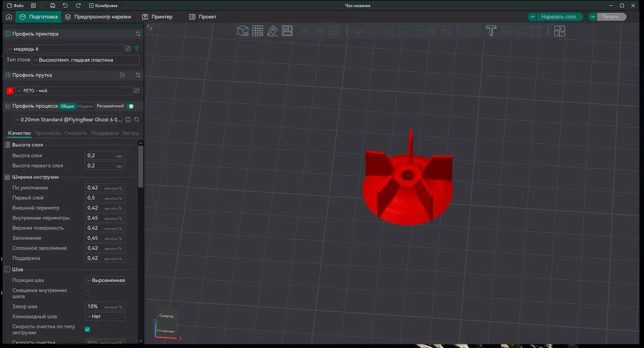
Task: Edit PETG - мой filament preset icon
Action: pyautogui.click(x=136, y=90)
